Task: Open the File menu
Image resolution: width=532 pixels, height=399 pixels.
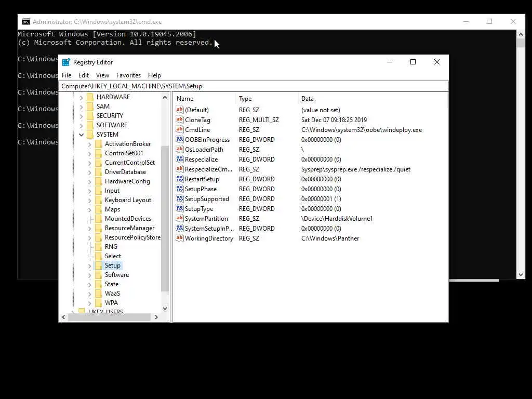Action: coord(66,75)
